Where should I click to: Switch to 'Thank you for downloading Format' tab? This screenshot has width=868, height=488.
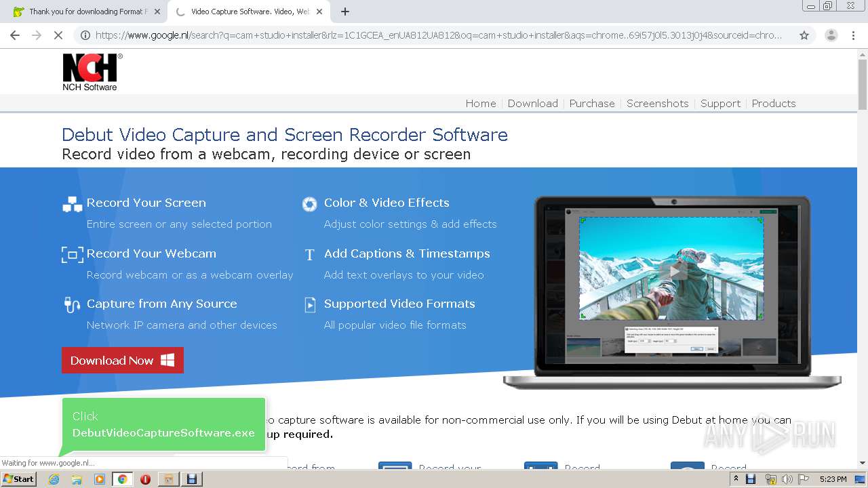click(87, 12)
